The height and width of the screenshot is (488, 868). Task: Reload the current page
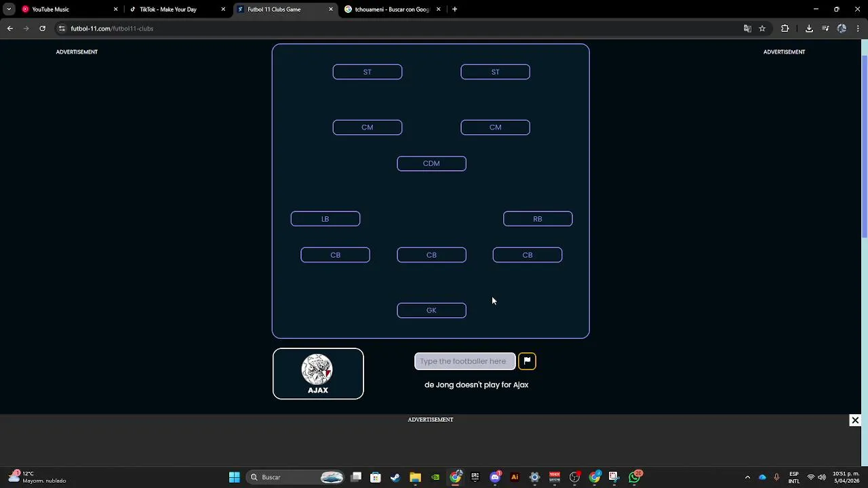[x=42, y=28]
